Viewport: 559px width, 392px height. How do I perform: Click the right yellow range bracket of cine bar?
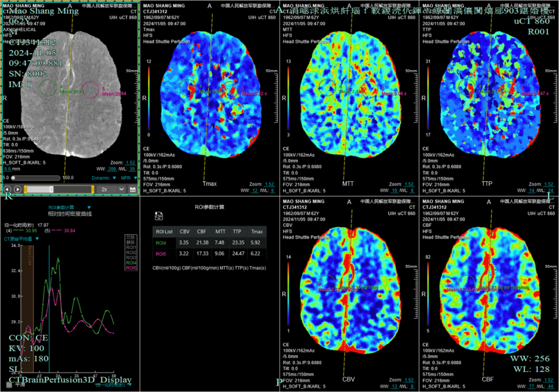click(93, 189)
